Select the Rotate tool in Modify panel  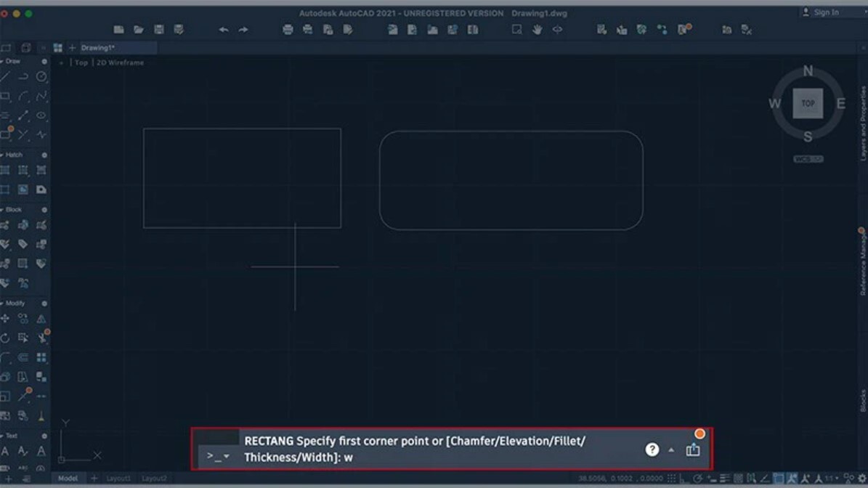pos(5,338)
